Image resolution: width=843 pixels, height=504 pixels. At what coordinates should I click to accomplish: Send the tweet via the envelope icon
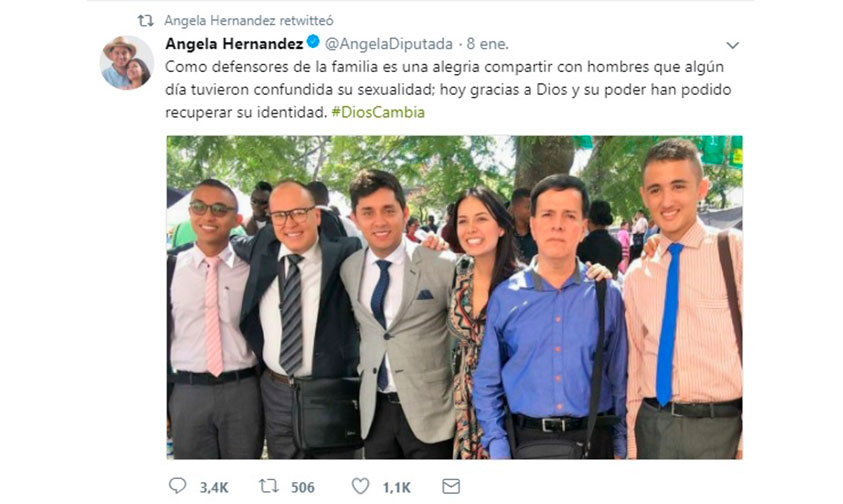451,487
